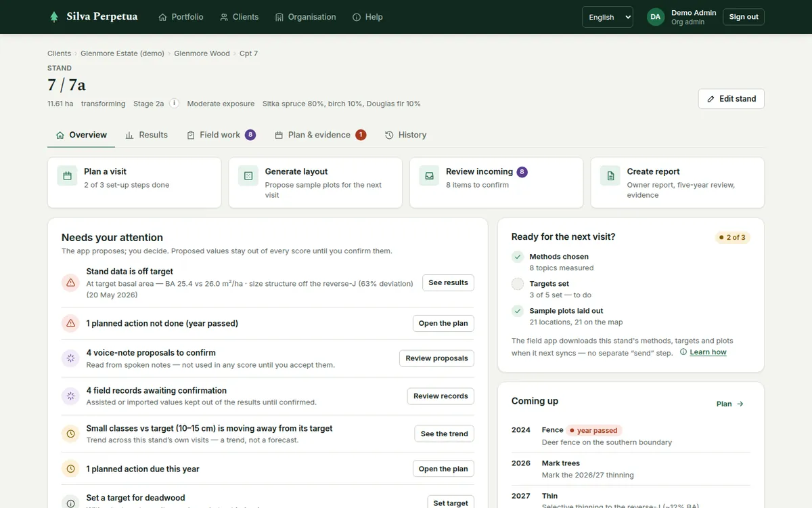
Task: Click Review proposals for voice notes
Action: 436,358
